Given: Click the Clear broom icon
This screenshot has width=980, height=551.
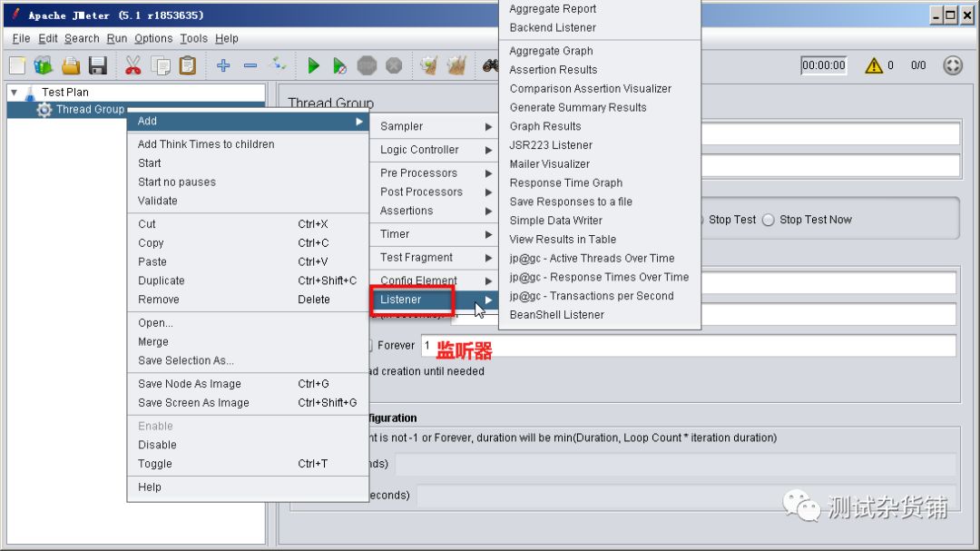Looking at the screenshot, I should coord(428,65).
